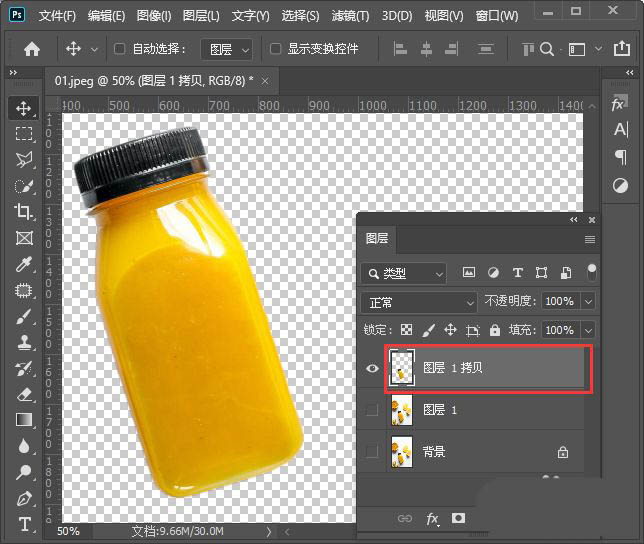Align right edges in options bar
The height and width of the screenshot is (544, 644).
click(452, 49)
